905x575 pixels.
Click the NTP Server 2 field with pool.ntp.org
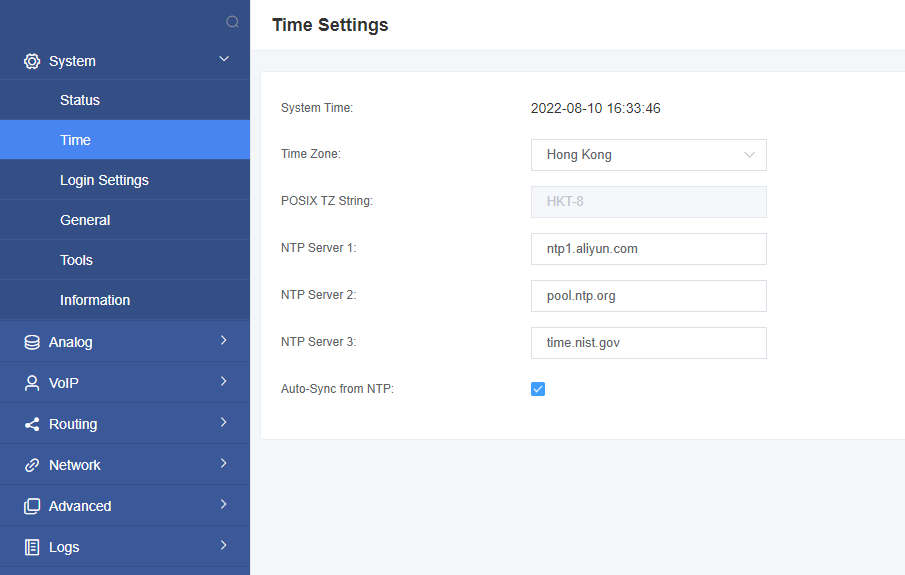point(649,296)
